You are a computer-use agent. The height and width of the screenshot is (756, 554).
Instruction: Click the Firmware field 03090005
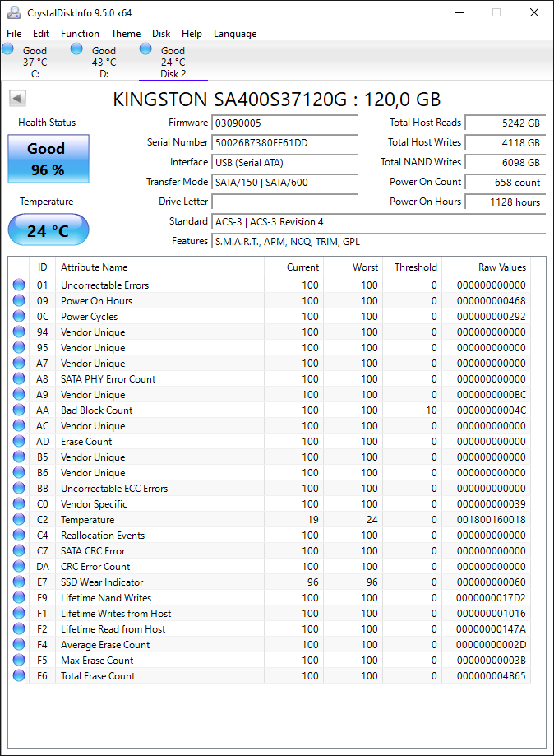[x=284, y=123]
